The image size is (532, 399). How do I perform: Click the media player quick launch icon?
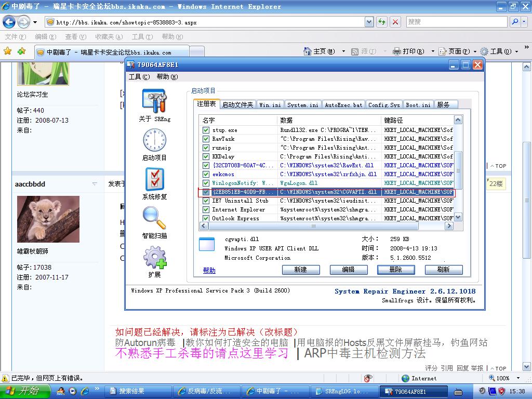pyautogui.click(x=73, y=391)
